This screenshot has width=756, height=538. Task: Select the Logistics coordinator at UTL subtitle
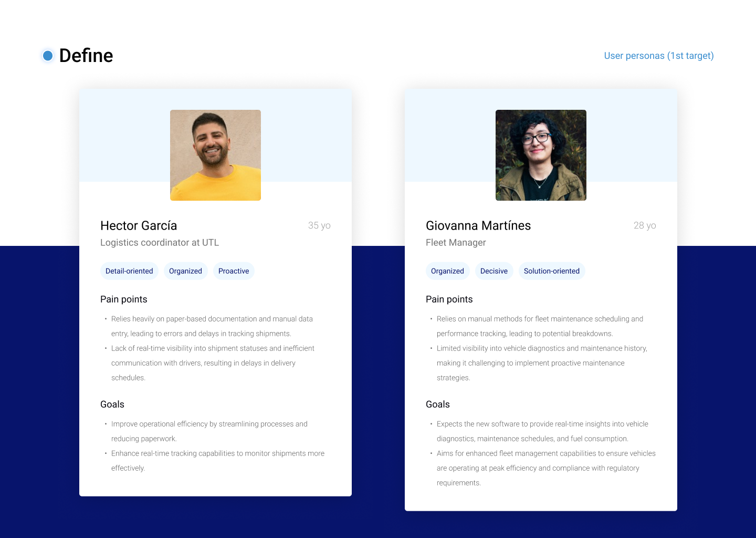coord(160,243)
